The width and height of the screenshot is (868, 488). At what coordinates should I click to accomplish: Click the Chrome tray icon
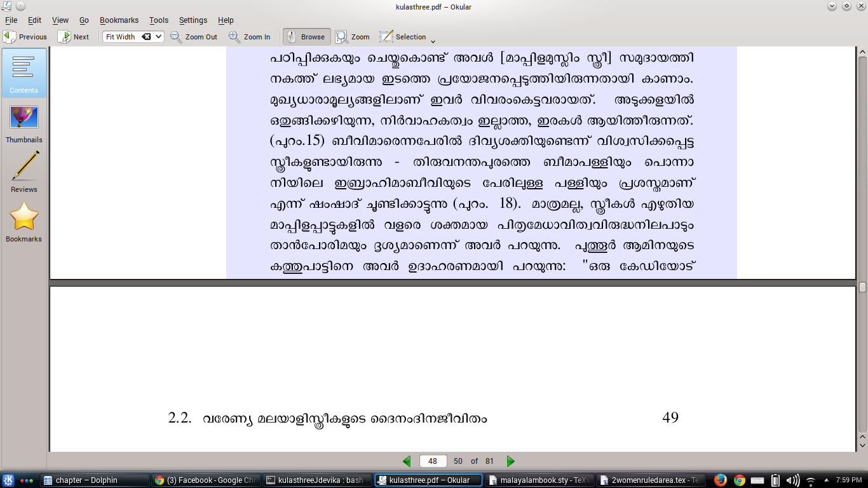pyautogui.click(x=739, y=480)
